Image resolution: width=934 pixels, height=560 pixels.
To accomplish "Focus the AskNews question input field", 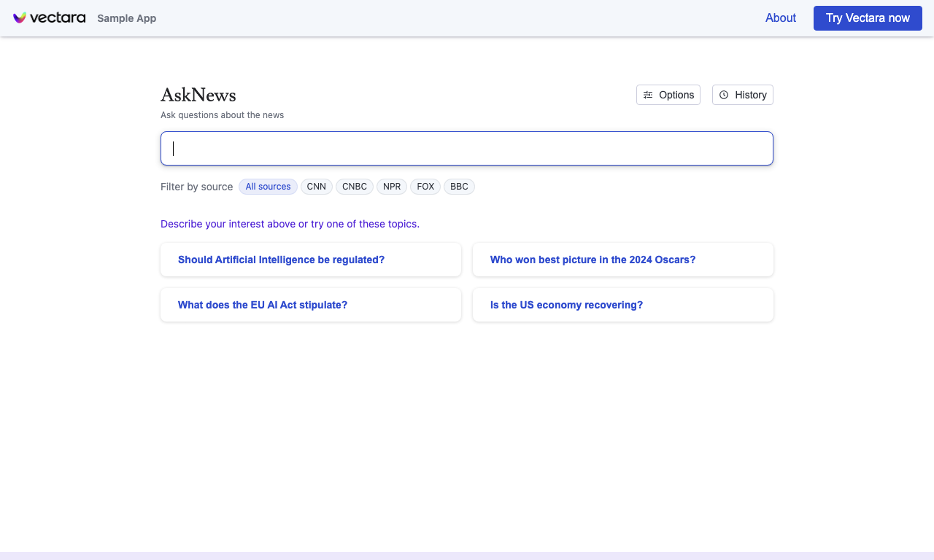I will coord(467,148).
